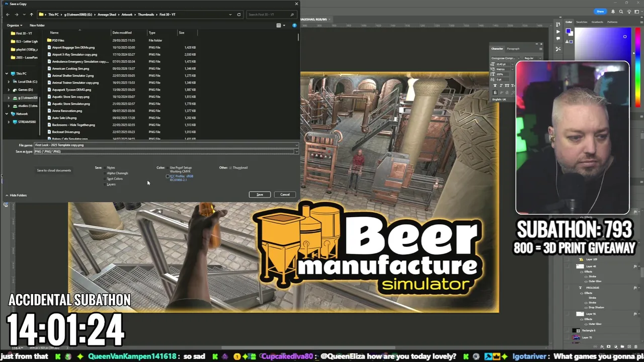Viewport: 644px width, 362px height.
Task: Open the crossed-tools panel icon
Action: 558,49
